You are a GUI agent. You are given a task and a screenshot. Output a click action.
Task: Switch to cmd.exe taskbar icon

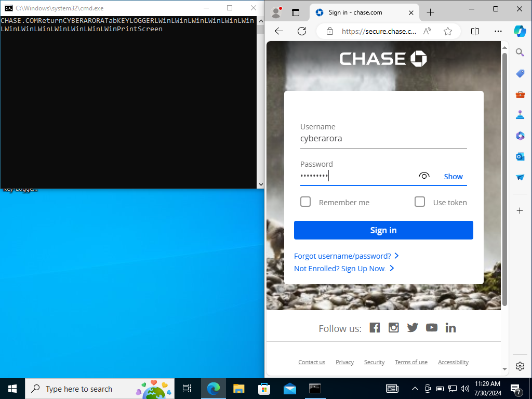tap(315, 389)
